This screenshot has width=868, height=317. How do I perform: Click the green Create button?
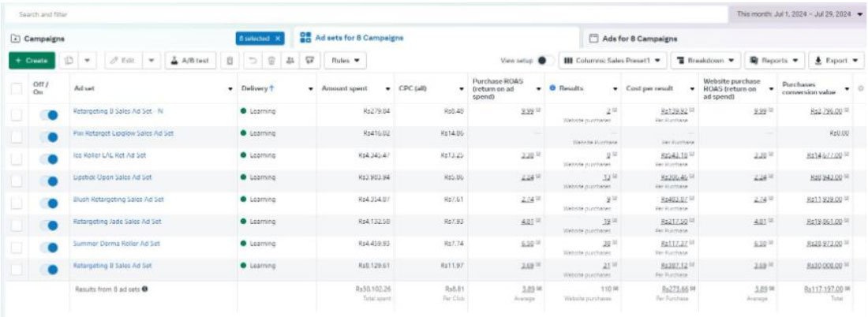[x=32, y=60]
